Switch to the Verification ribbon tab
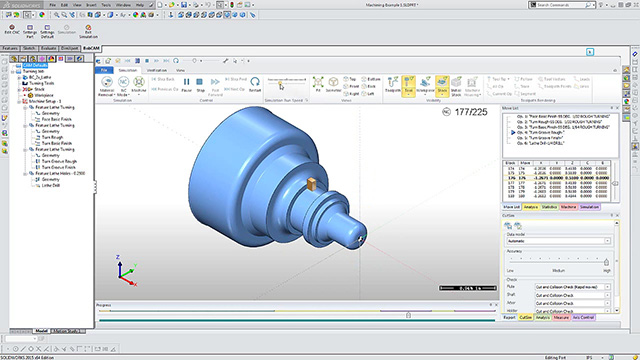This screenshot has height=360, width=640. 157,70
